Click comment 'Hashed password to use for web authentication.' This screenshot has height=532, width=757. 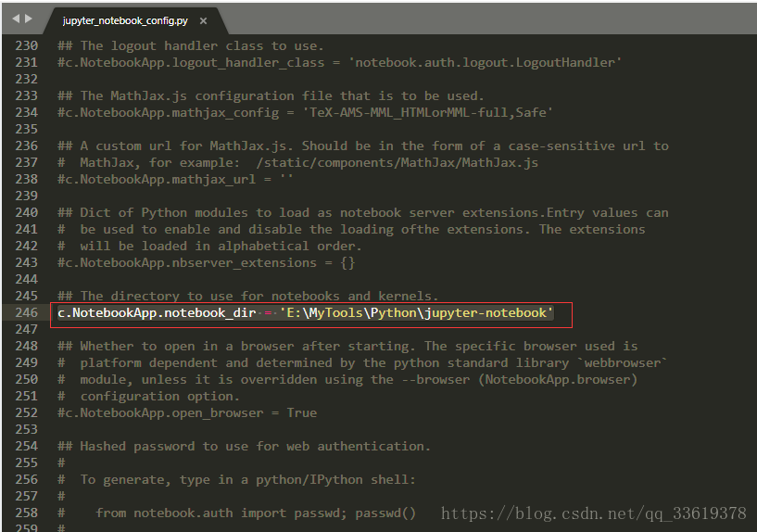[x=244, y=447]
